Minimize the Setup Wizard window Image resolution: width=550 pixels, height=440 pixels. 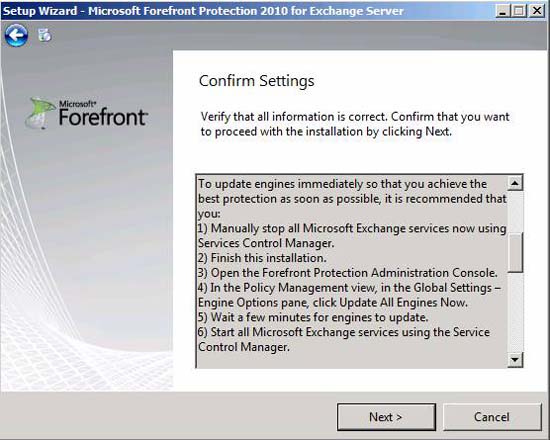point(503,11)
